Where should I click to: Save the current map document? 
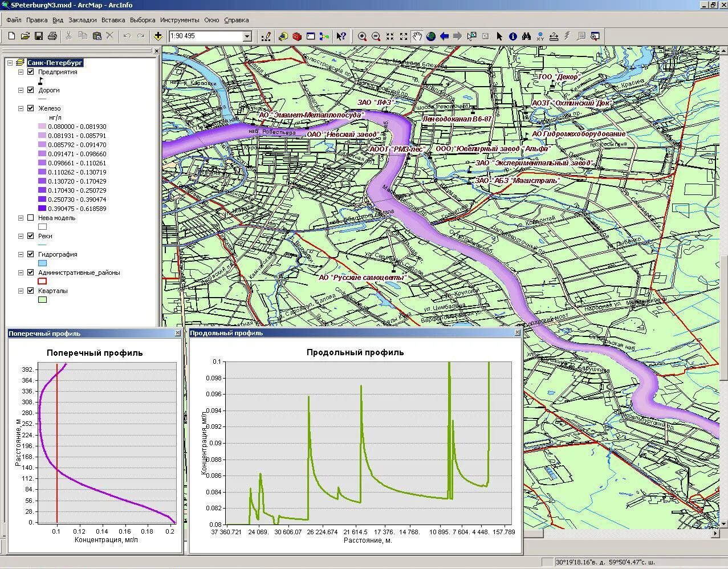pyautogui.click(x=39, y=36)
